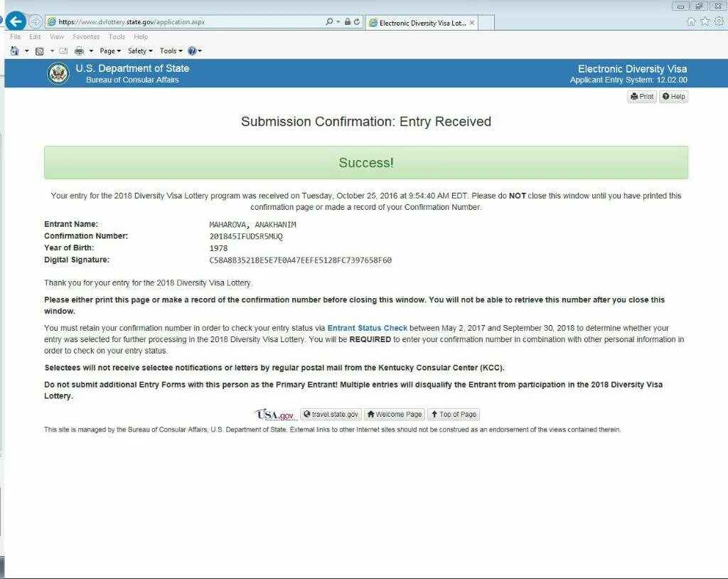Open the Help menu in menu bar

point(141,37)
